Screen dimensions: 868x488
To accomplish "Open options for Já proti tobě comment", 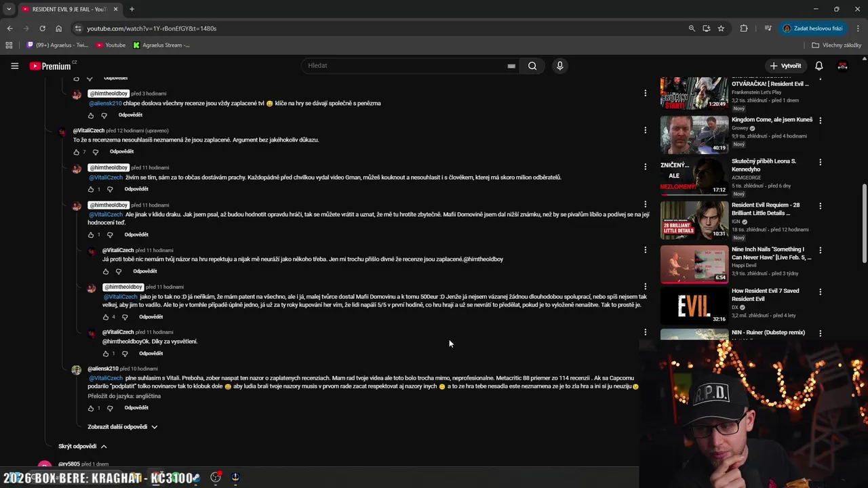I will click(645, 249).
